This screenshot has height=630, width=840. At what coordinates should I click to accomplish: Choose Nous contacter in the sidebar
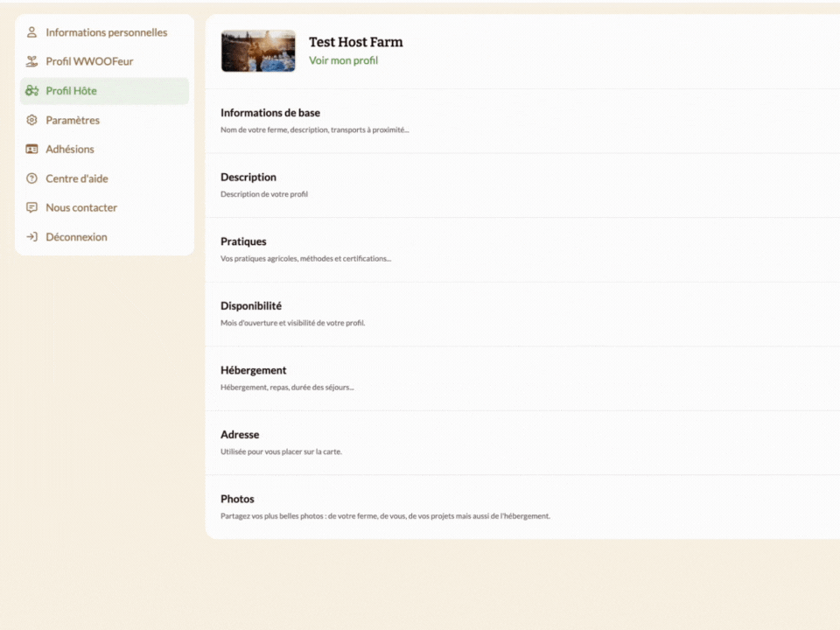(x=104, y=207)
